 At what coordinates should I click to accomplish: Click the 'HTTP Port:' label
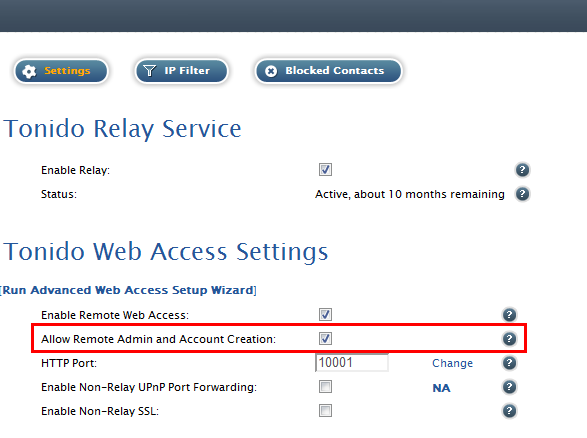point(69,363)
